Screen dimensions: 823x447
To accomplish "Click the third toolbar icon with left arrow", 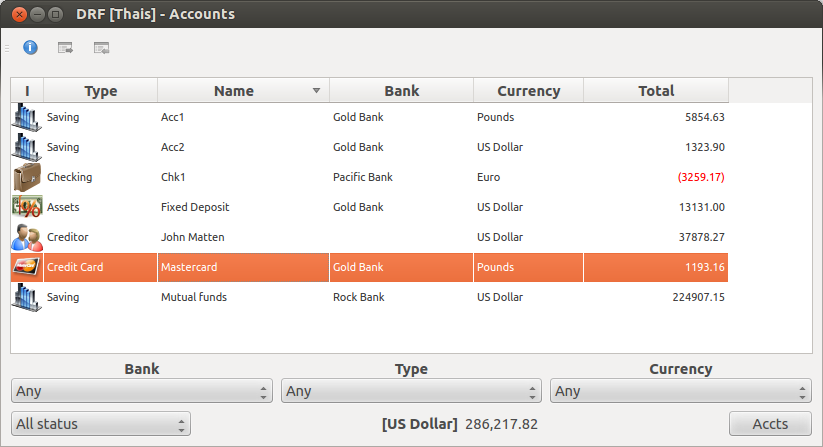I will tap(101, 48).
